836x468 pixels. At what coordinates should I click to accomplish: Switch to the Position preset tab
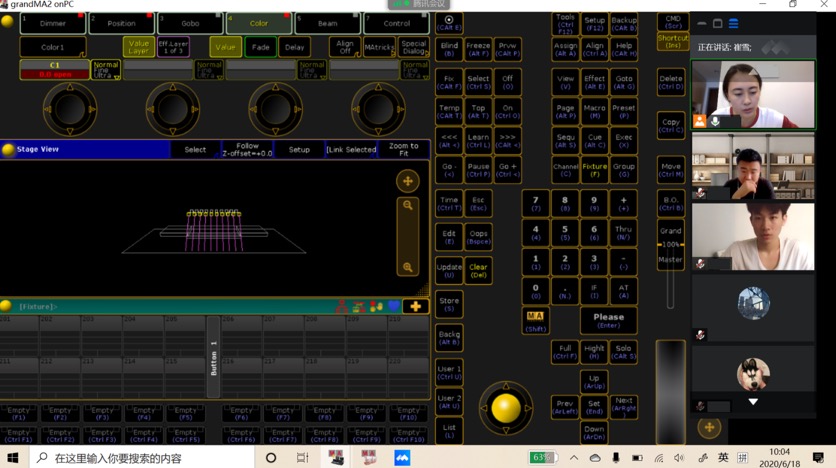point(121,23)
